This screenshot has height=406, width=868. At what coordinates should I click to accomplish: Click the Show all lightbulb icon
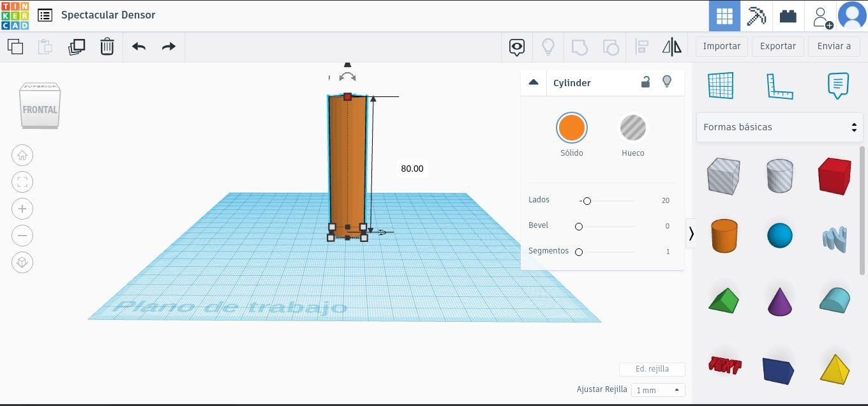click(x=548, y=47)
